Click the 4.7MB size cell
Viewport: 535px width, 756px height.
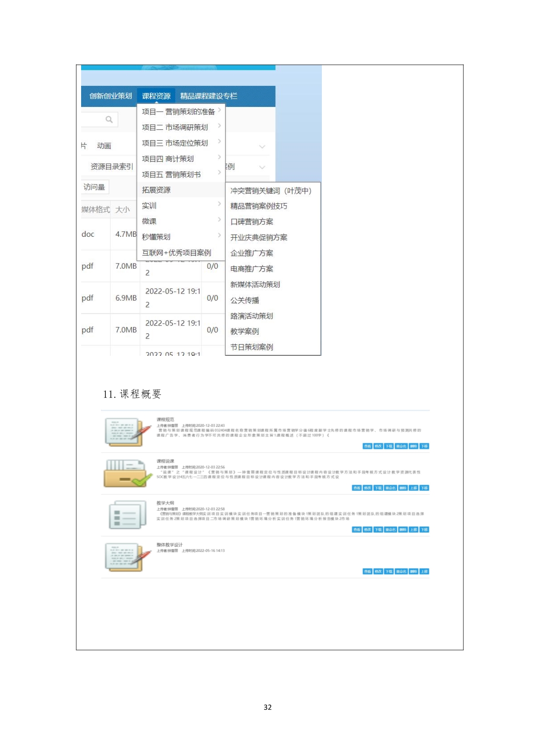point(126,234)
